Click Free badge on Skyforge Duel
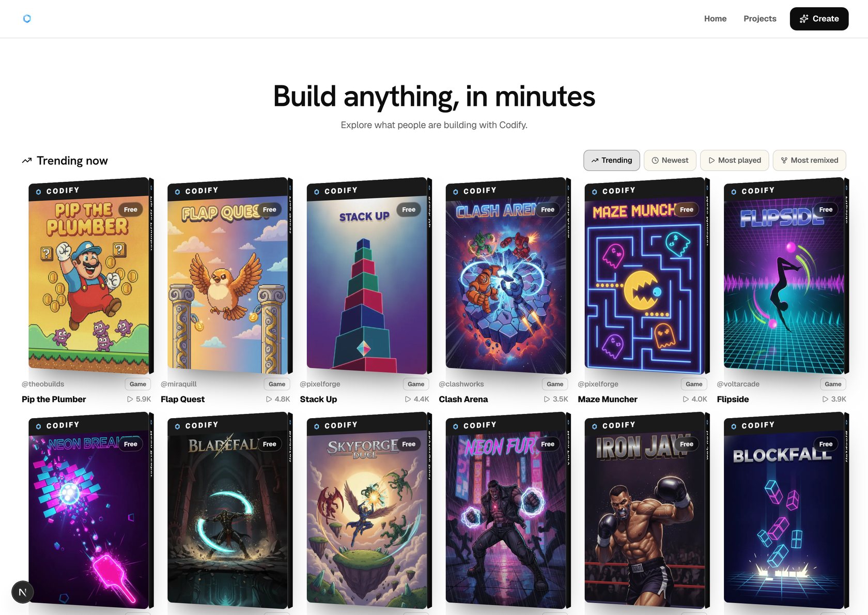 [409, 444]
